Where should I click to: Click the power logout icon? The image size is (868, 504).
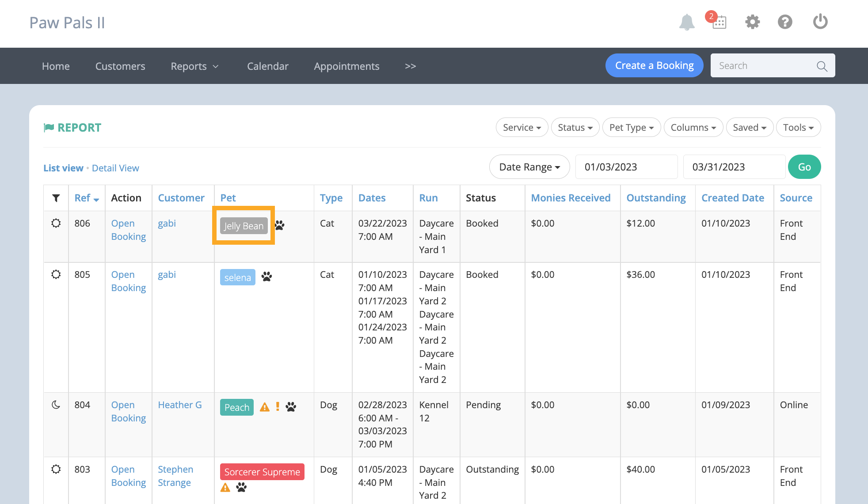click(x=820, y=21)
